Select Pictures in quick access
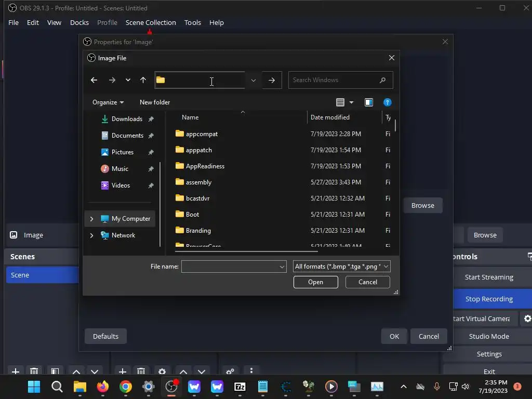Image resolution: width=532 pixels, height=399 pixels. (123, 152)
